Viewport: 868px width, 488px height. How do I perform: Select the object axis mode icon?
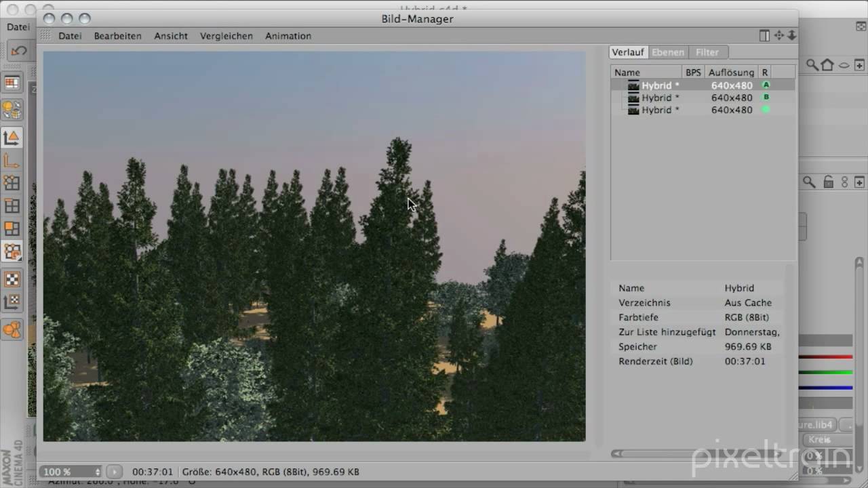point(12,161)
